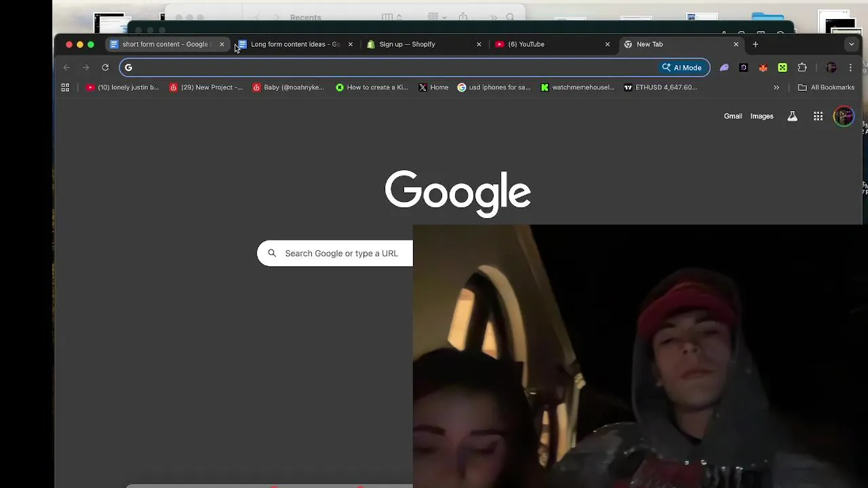This screenshot has height=488, width=868.
Task: Close the Long form content ideas tab
Action: coord(350,44)
